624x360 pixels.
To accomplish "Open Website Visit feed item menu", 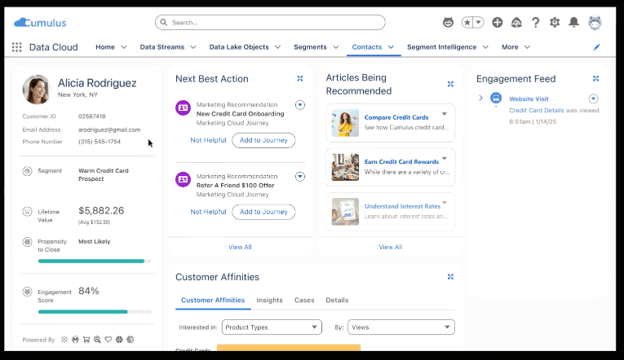I will coord(593,99).
